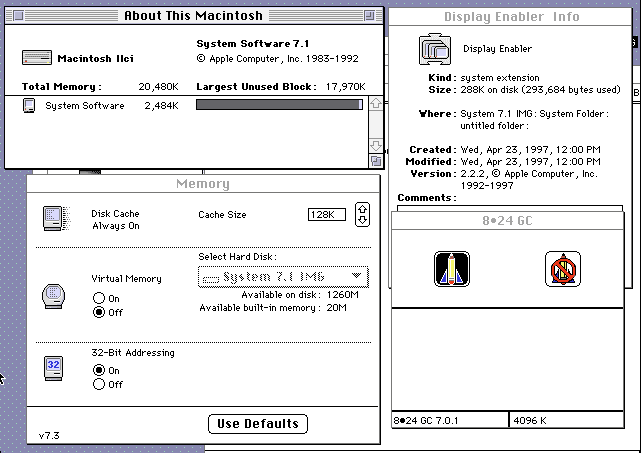Click the '4096 K' status value
This screenshot has height=453, width=641.
point(530,420)
